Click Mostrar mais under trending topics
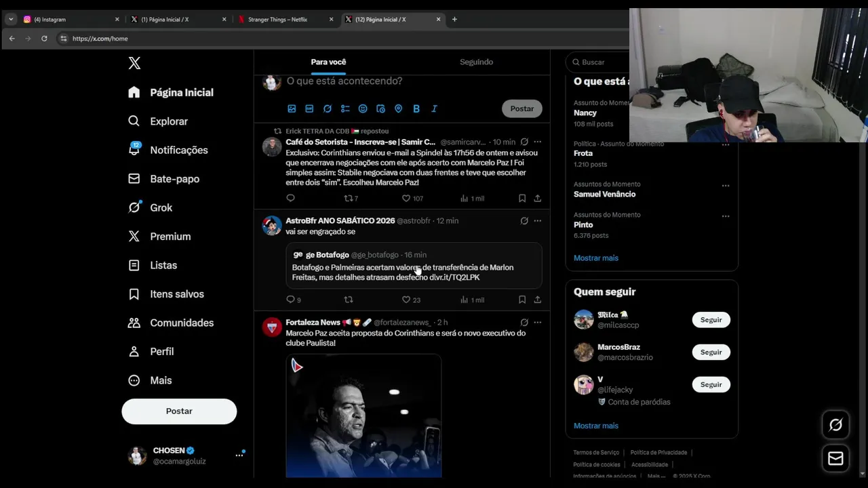This screenshot has height=488, width=868. click(596, 258)
